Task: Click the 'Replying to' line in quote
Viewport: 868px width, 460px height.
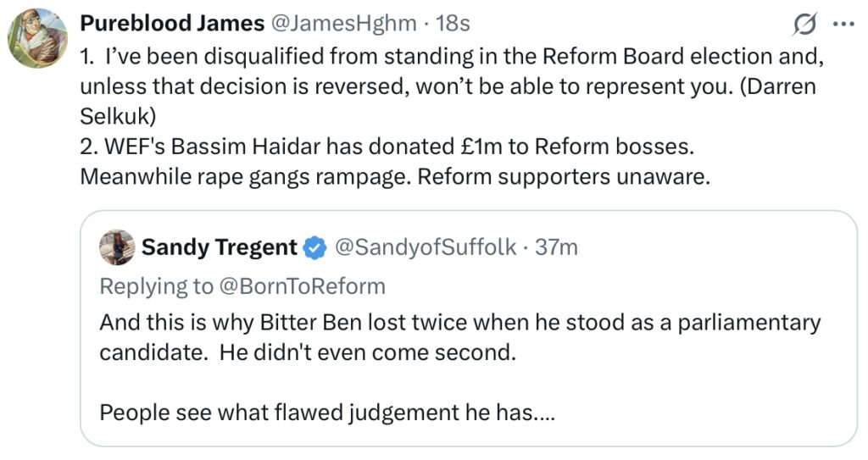Action: 242,286
